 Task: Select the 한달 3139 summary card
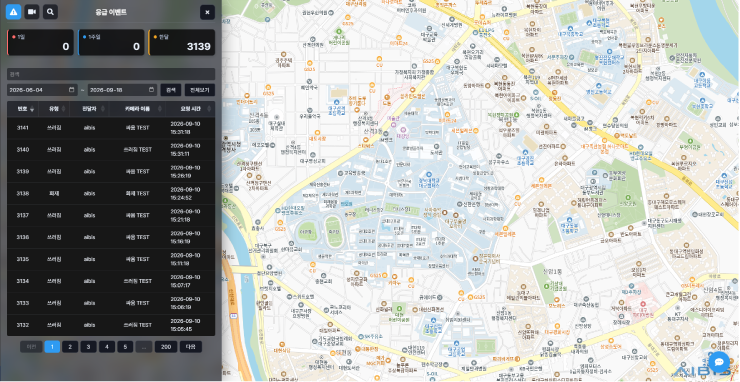(182, 42)
